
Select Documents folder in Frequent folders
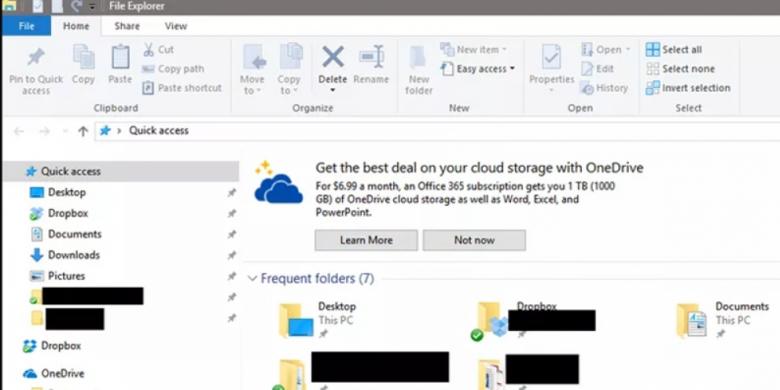(724, 320)
